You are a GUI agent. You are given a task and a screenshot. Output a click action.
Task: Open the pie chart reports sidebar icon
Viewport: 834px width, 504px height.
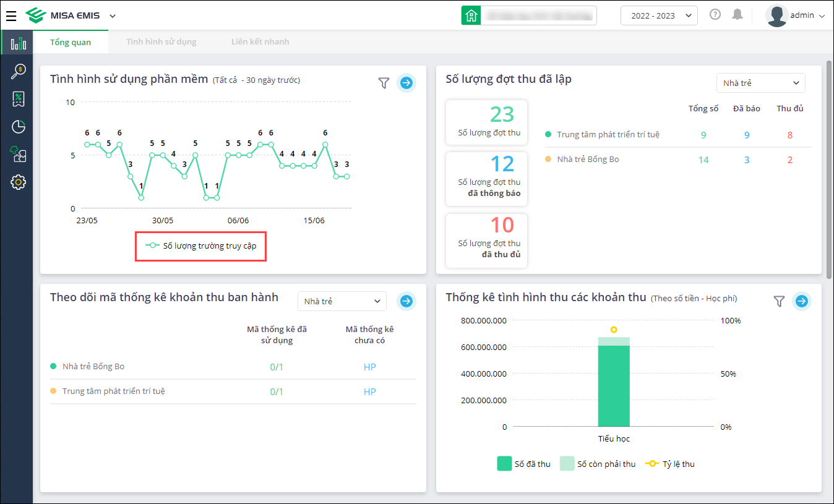[18, 127]
